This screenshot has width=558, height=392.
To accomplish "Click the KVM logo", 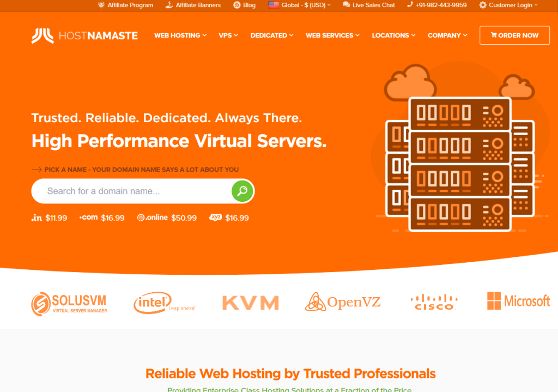I will (x=250, y=303).
